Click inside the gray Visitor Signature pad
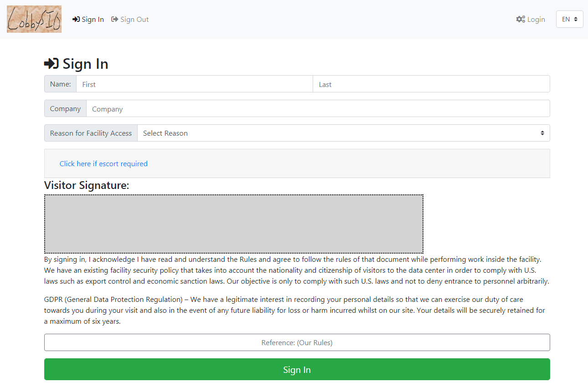 click(233, 224)
